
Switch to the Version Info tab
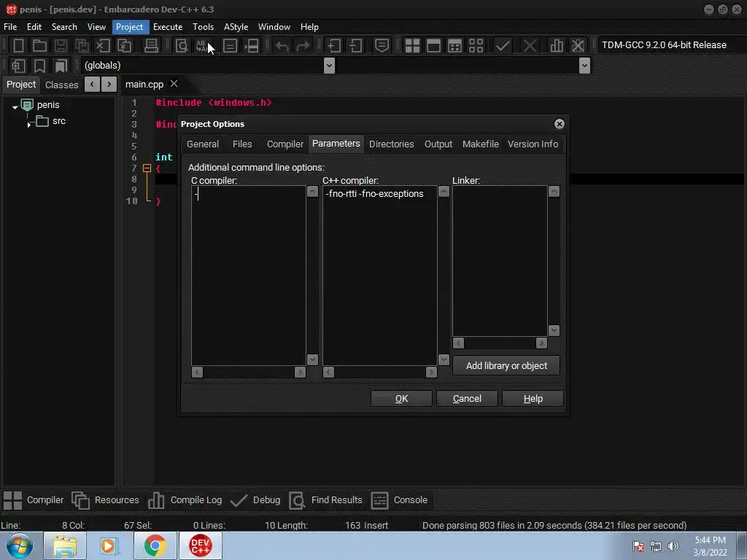tap(533, 144)
